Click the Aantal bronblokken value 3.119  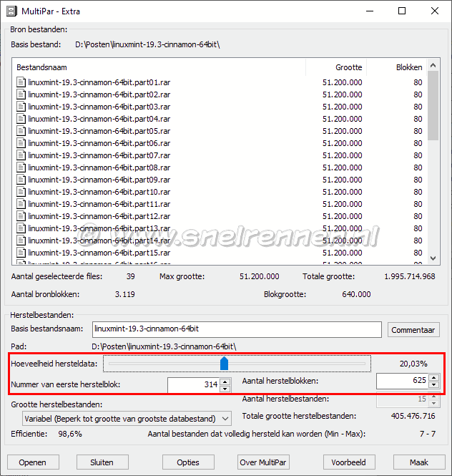(x=125, y=294)
